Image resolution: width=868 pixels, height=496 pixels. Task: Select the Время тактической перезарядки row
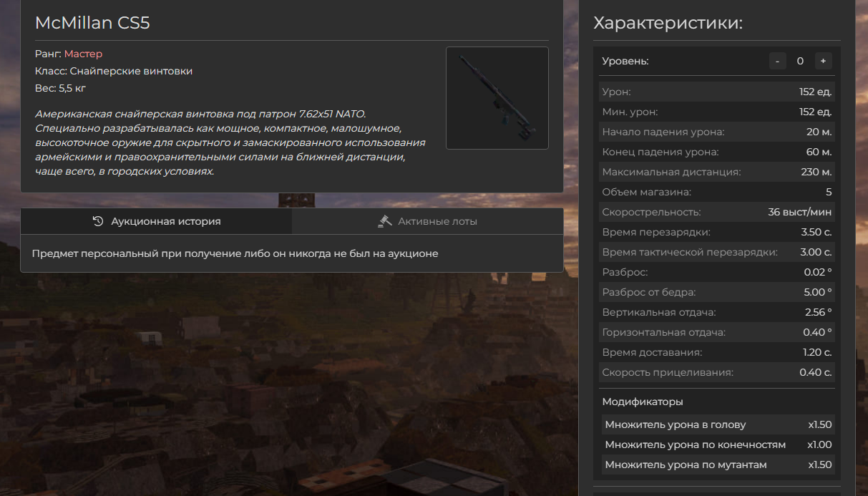coord(717,252)
